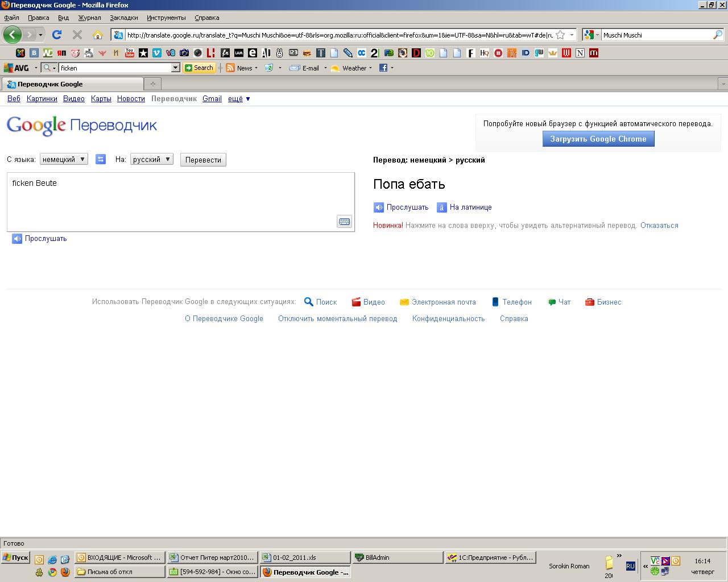728x582 pixels.
Task: Open the Закладки menu
Action: point(124,18)
